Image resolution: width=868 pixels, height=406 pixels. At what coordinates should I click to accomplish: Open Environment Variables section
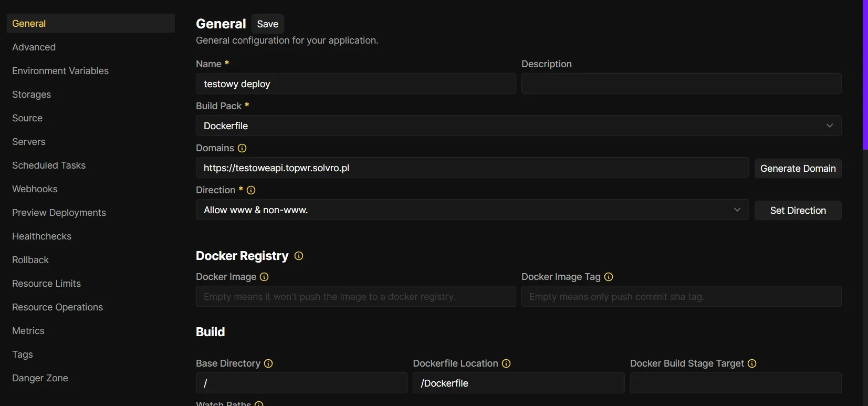(60, 71)
